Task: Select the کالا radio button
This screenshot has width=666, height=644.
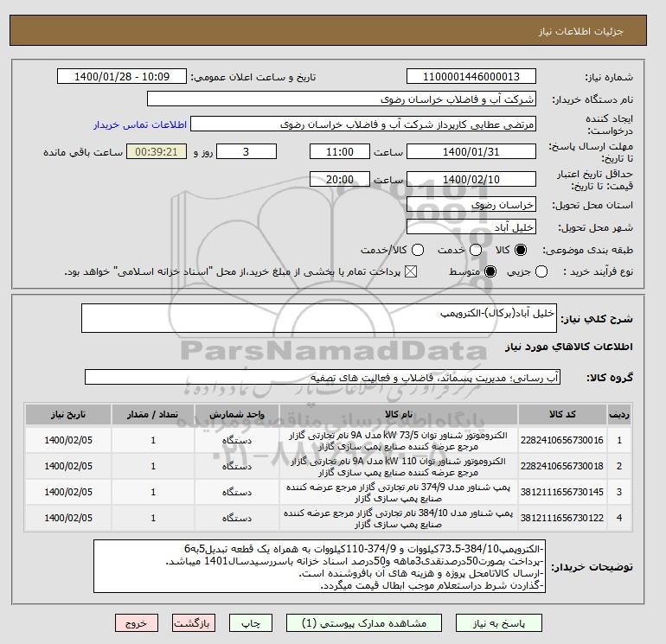Action: click(521, 250)
